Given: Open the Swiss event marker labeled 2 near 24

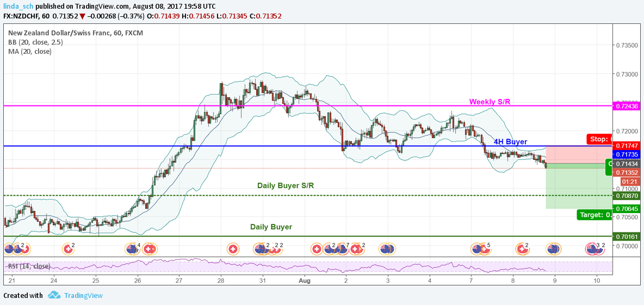Looking at the screenshot, I should tap(68, 248).
